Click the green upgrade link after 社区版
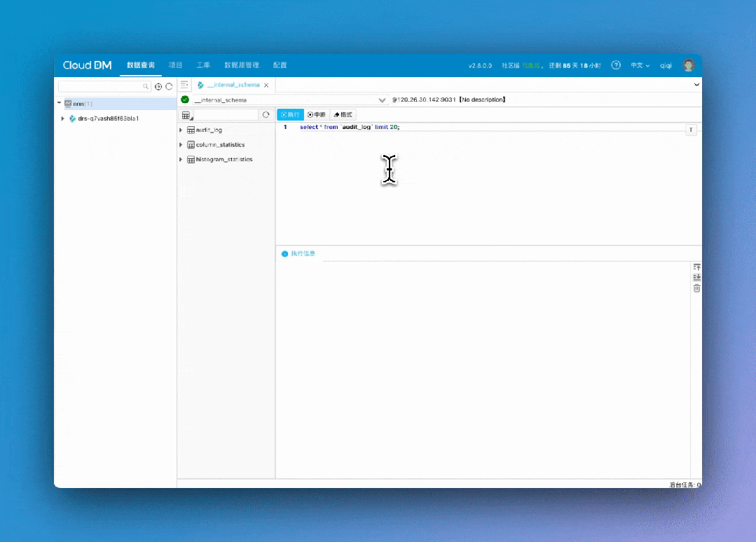 531,66
